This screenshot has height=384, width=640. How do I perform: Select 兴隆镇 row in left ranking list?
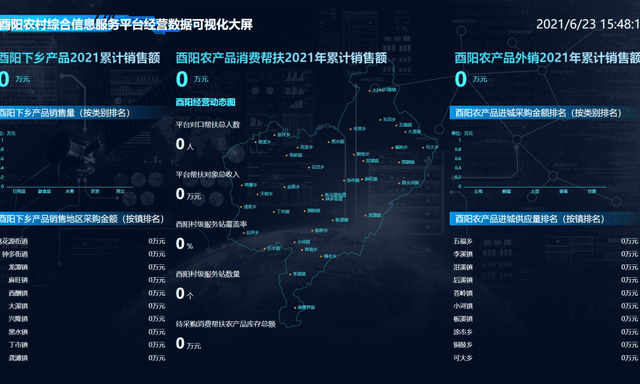tap(83, 319)
